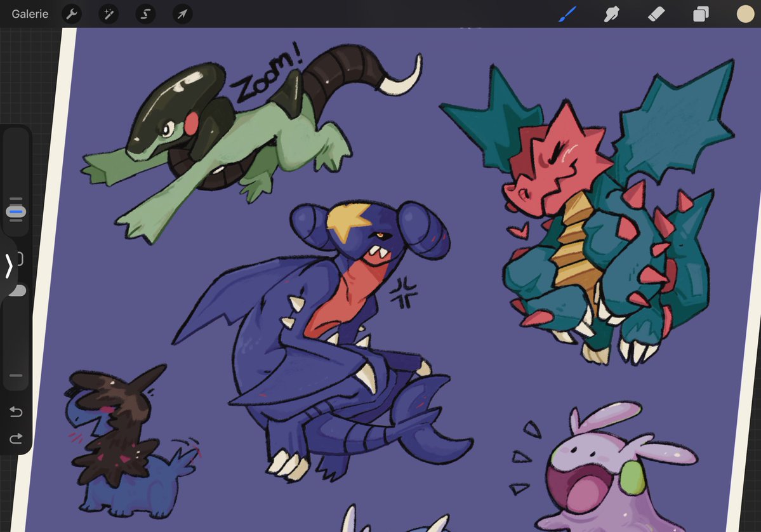The height and width of the screenshot is (532, 761).
Task: Open the Adjustments magic wand menu
Action: click(x=109, y=14)
